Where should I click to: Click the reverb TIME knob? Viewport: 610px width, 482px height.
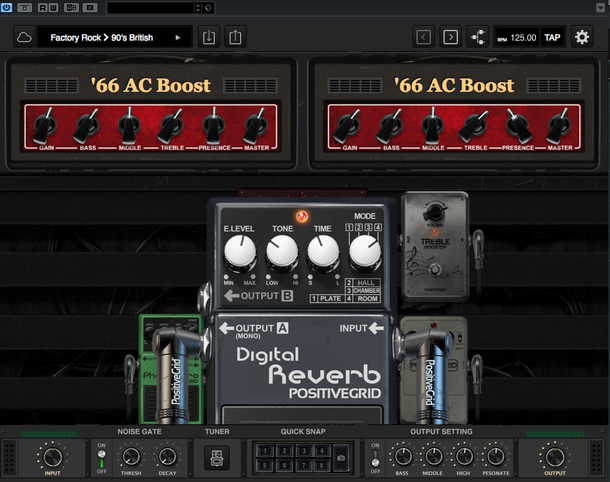[323, 252]
